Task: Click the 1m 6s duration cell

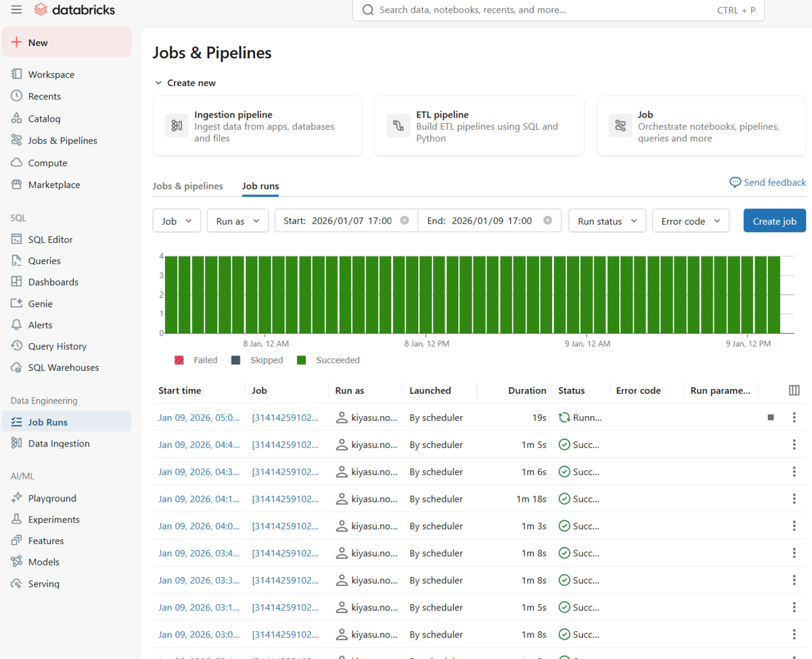Action: pyautogui.click(x=534, y=472)
